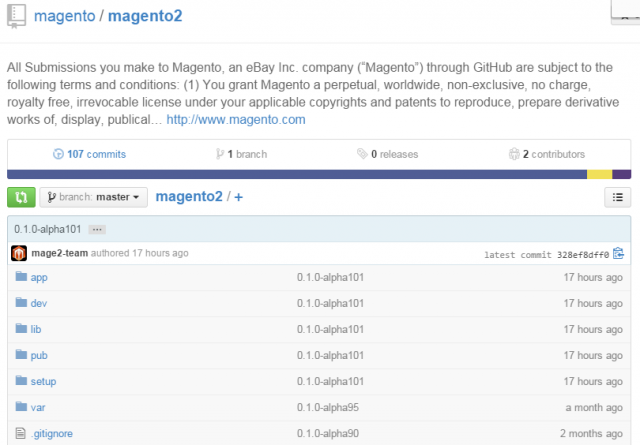
Task: Click the 0.1.0-alpha90 commit message
Action: coord(328,434)
